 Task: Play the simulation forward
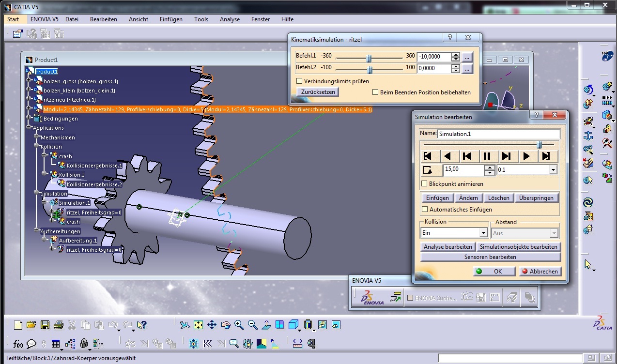click(526, 156)
